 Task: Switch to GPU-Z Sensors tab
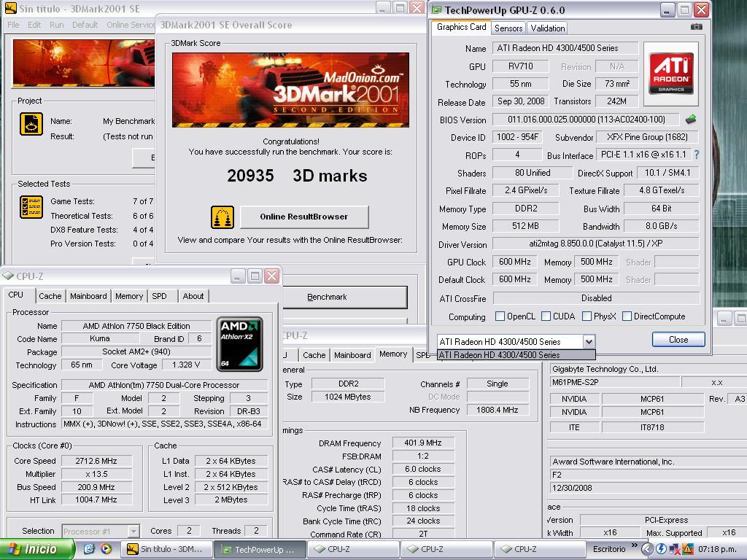click(508, 28)
